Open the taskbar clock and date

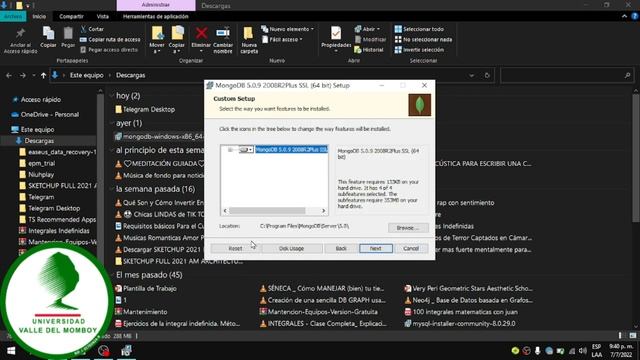pos(621,351)
